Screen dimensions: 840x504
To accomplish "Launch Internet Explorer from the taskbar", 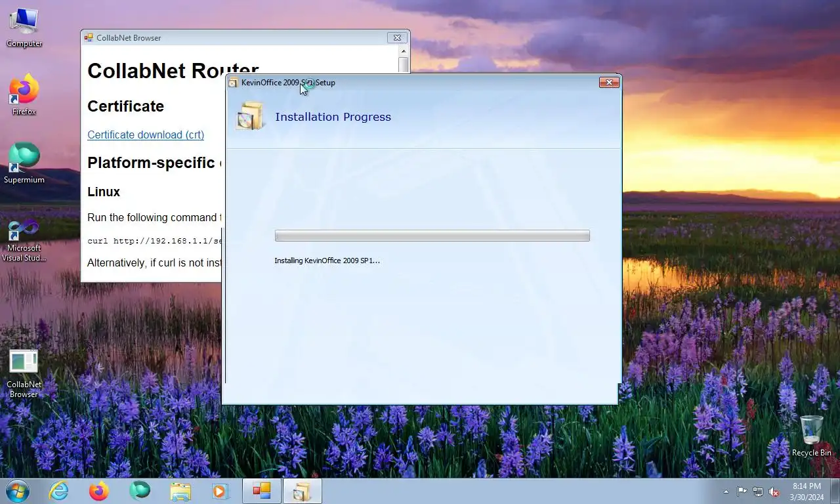I will 59,491.
